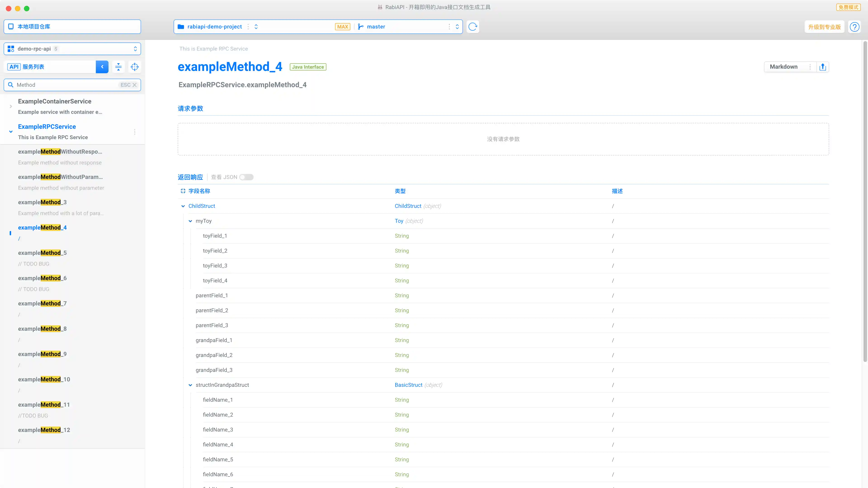Open ExampleRPCService three-dot options menu
Image resolution: width=868 pixels, height=488 pixels.
point(134,132)
